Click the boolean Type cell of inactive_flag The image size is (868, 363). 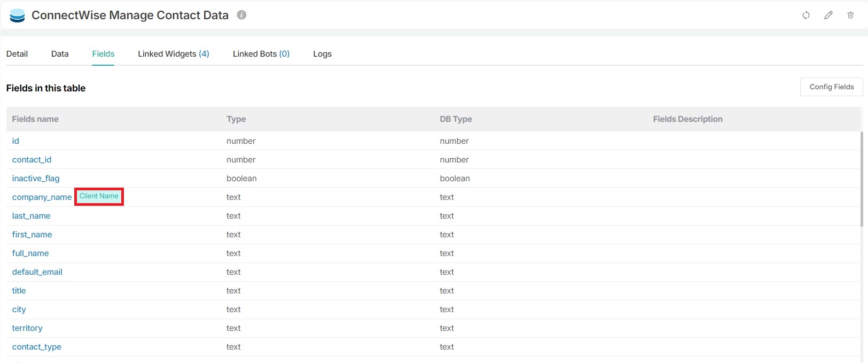tap(241, 178)
